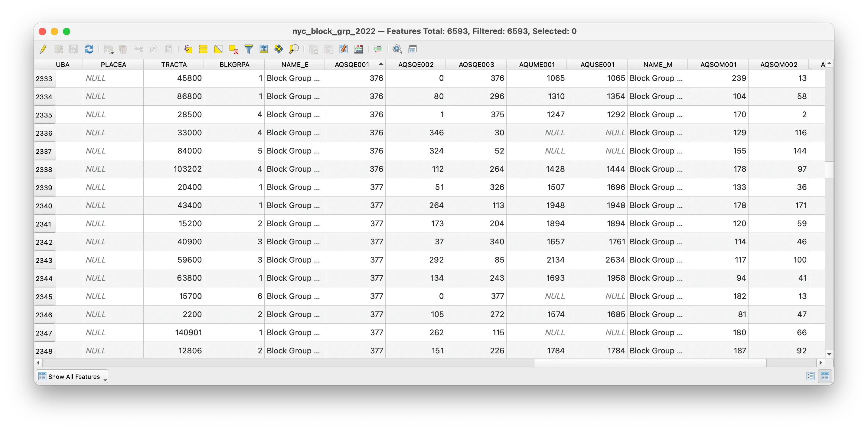Click the TRACTA column header

point(174,64)
